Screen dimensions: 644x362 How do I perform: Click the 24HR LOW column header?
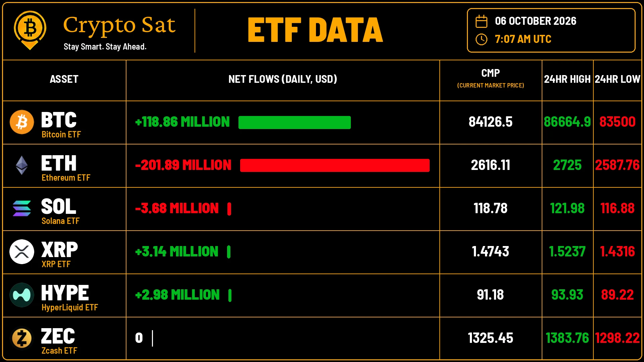[617, 79]
